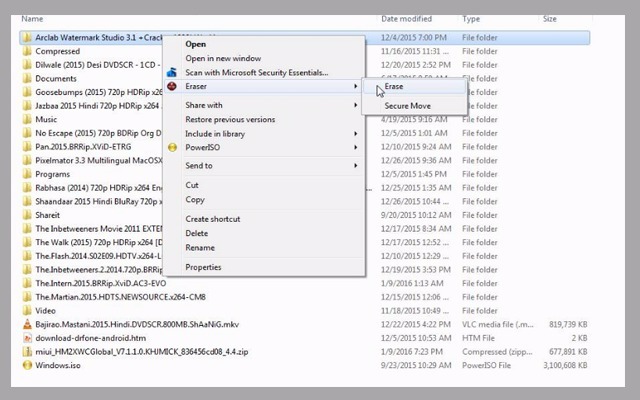Click the PowerISO disc icon in menu
This screenshot has width=640, height=400.
172,147
